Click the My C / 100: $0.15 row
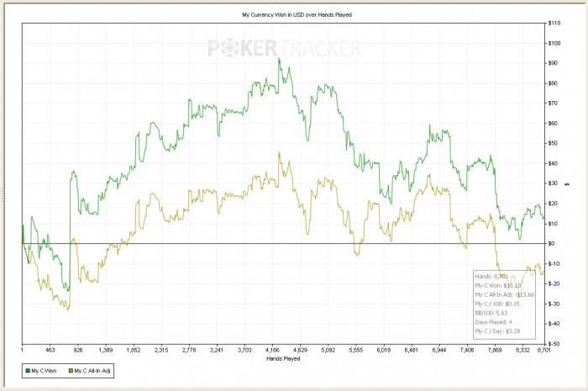Image resolution: width=588 pixels, height=391 pixels. [496, 304]
